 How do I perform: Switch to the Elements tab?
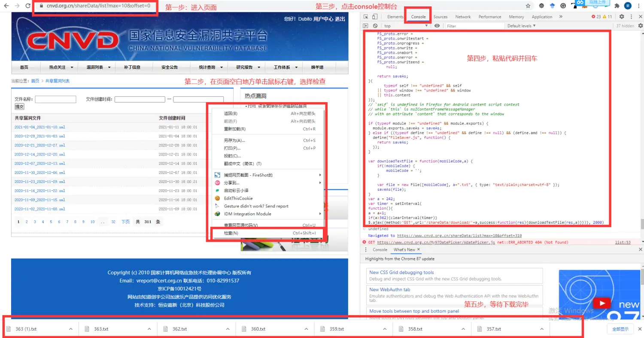point(395,17)
